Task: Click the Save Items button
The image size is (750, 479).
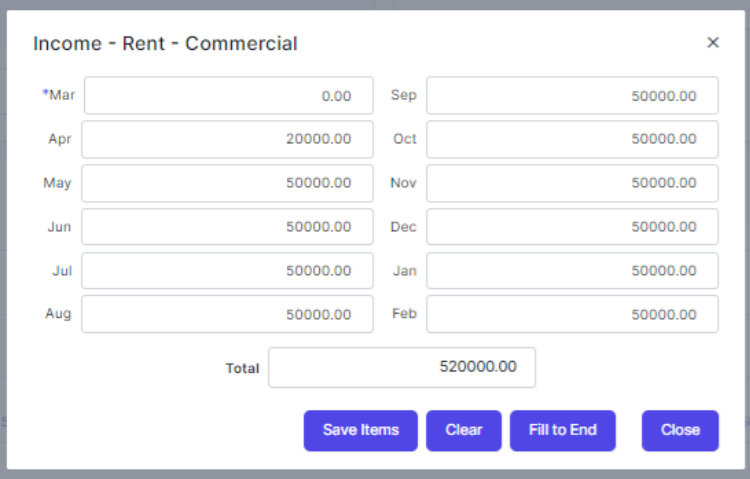Action: tap(361, 430)
